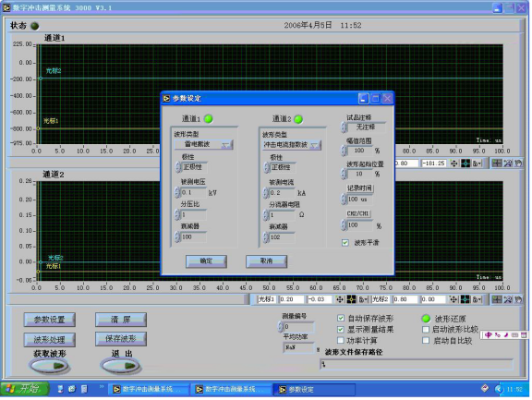Click the lock icon of 光标2 in 通道1 legend

coord(477,164)
